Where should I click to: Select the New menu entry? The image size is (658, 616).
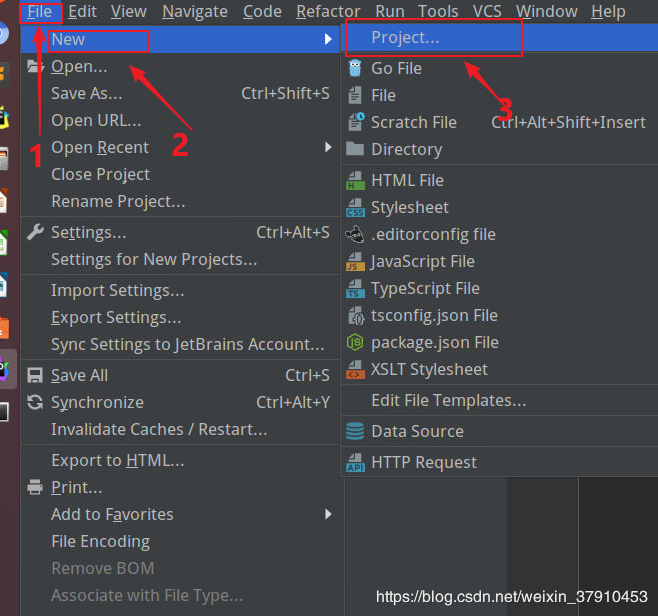click(x=180, y=39)
